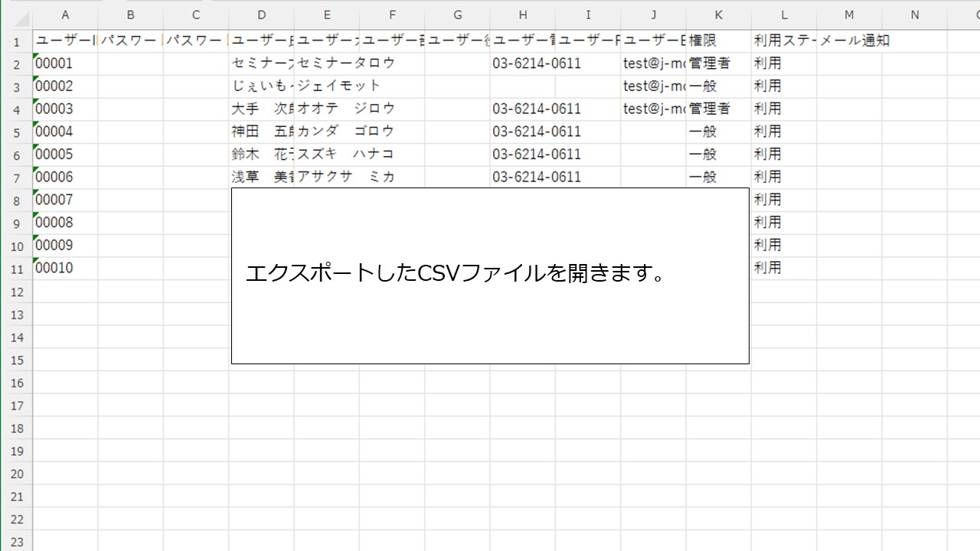Click the カンダ ゴロウ cell
Viewport: 980px width, 551px height.
[327, 132]
